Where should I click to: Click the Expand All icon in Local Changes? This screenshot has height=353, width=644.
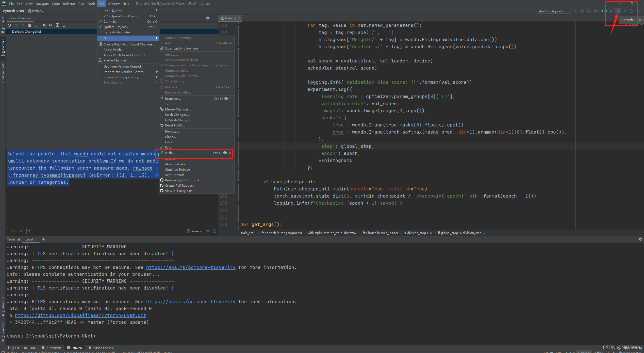[57, 25]
